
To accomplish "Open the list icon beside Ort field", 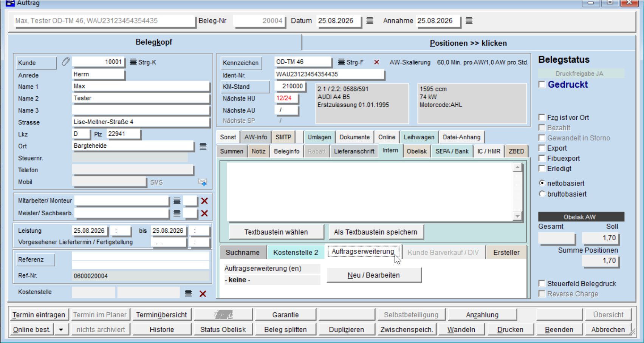I will (x=203, y=146).
